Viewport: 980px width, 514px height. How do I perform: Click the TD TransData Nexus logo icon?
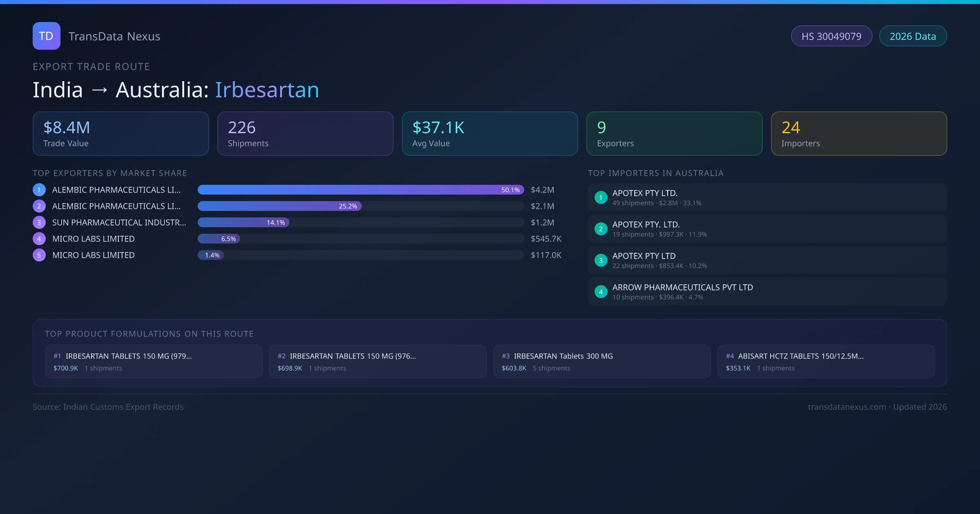coord(46,36)
